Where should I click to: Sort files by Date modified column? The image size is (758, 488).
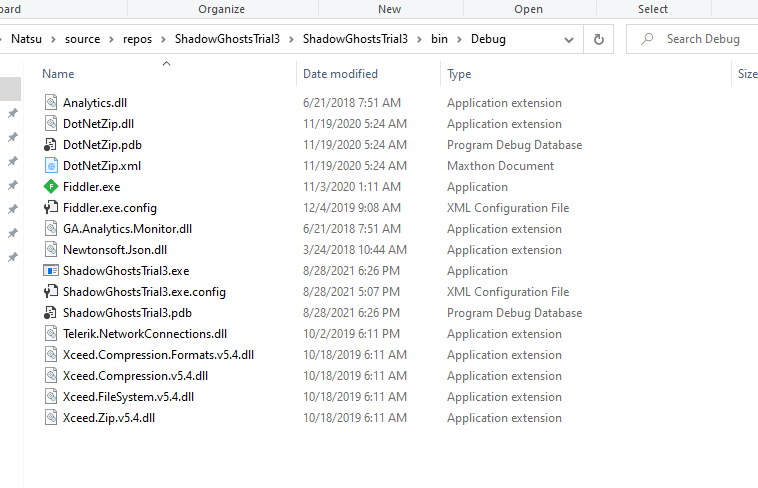click(x=340, y=74)
